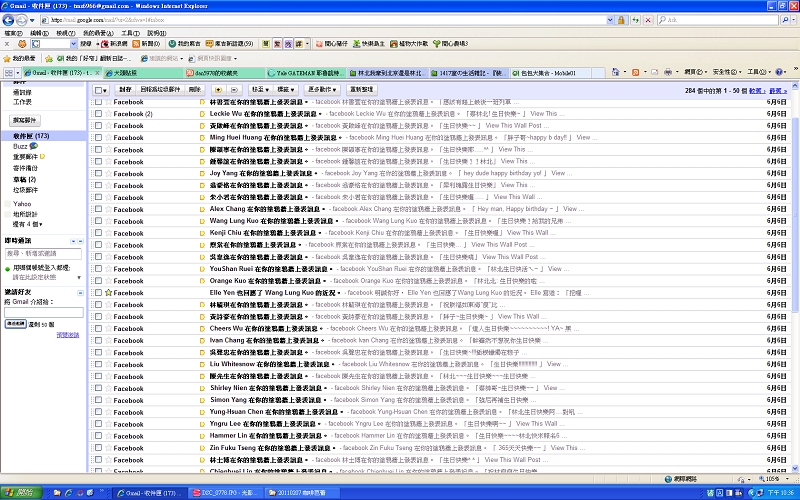
Task: Click the Read Mail envelope icon in command bar
Action: pos(655,72)
